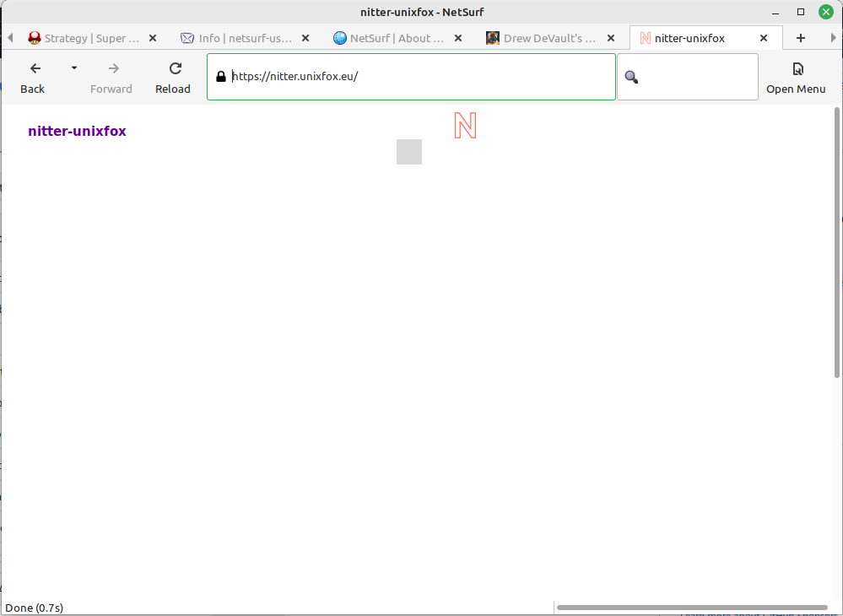The width and height of the screenshot is (843, 616).
Task: Click the red Nitter N logo
Action: click(464, 125)
